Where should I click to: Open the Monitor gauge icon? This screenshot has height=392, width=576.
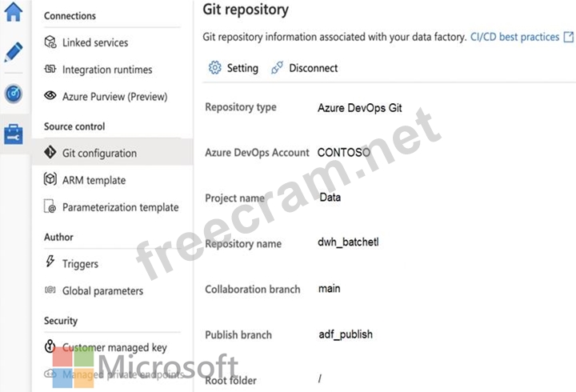point(14,94)
